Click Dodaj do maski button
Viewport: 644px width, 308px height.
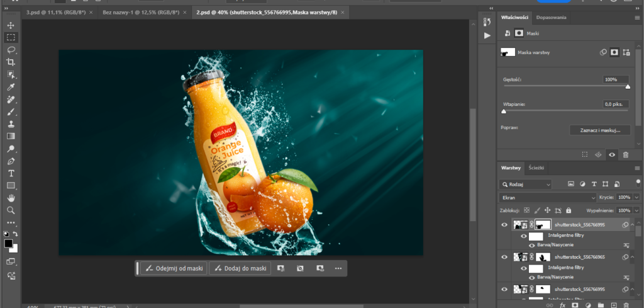[x=240, y=268]
